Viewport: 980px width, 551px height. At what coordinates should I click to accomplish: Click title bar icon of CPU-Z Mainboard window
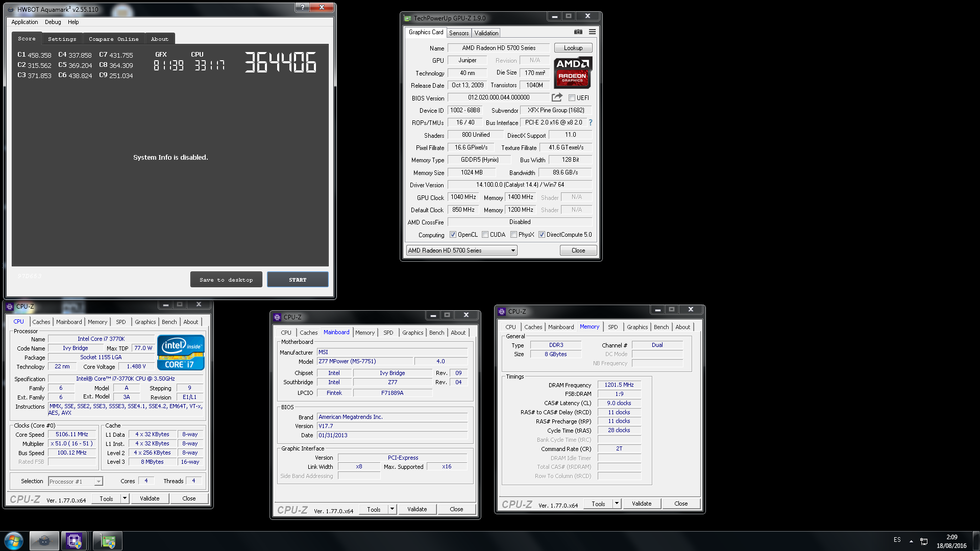[277, 317]
